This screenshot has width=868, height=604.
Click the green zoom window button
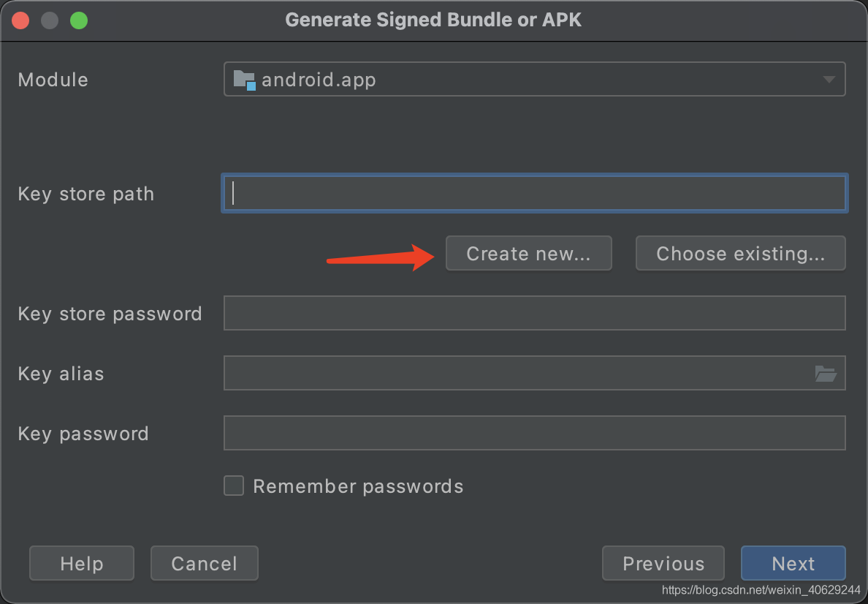(79, 20)
